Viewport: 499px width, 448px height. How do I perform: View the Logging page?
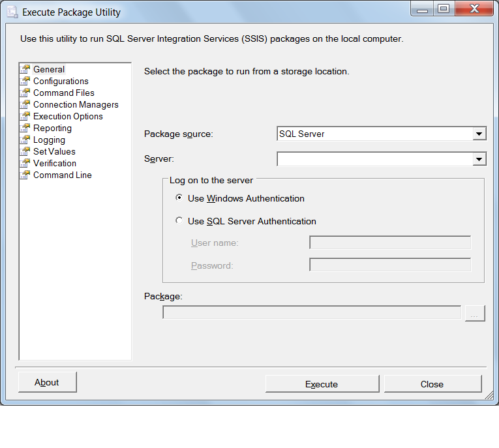pos(49,140)
